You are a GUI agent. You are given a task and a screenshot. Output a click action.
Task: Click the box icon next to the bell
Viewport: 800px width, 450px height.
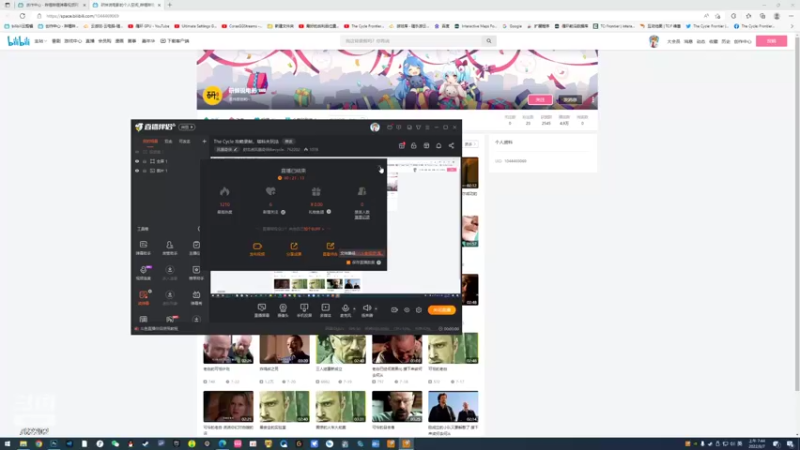pos(426,146)
